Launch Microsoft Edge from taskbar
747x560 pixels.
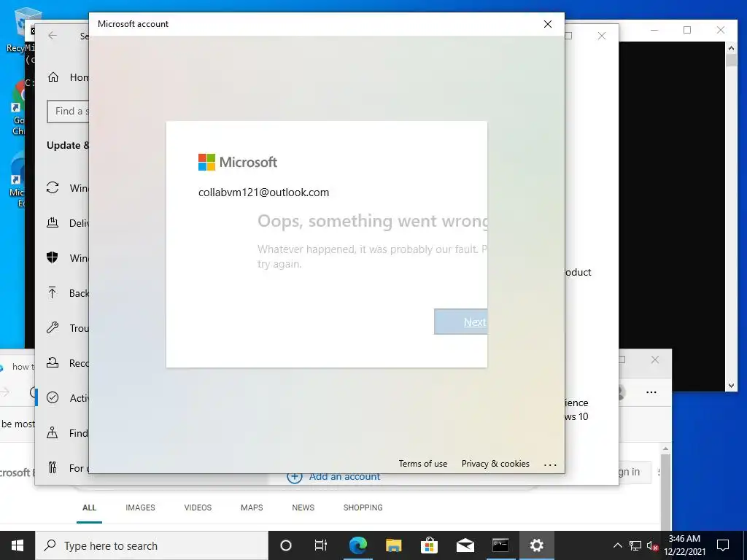click(357, 545)
